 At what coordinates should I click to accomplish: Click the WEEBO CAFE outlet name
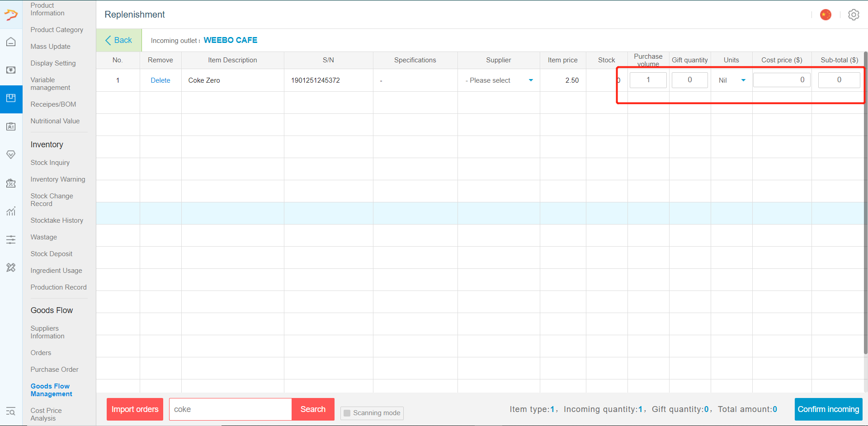click(231, 40)
